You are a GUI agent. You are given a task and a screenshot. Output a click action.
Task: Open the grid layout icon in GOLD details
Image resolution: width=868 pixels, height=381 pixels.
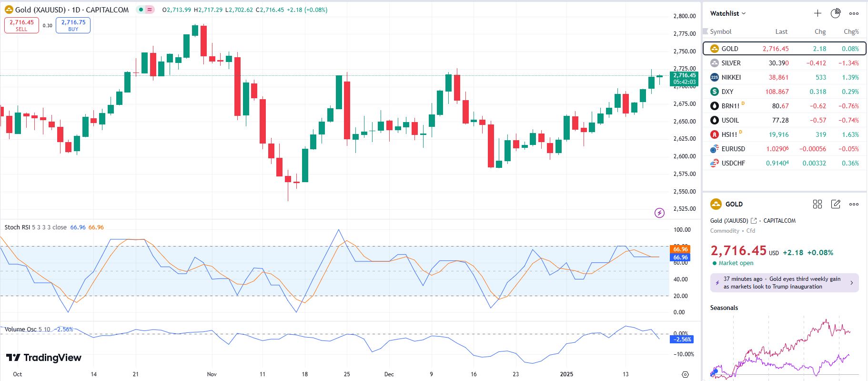[x=818, y=204]
